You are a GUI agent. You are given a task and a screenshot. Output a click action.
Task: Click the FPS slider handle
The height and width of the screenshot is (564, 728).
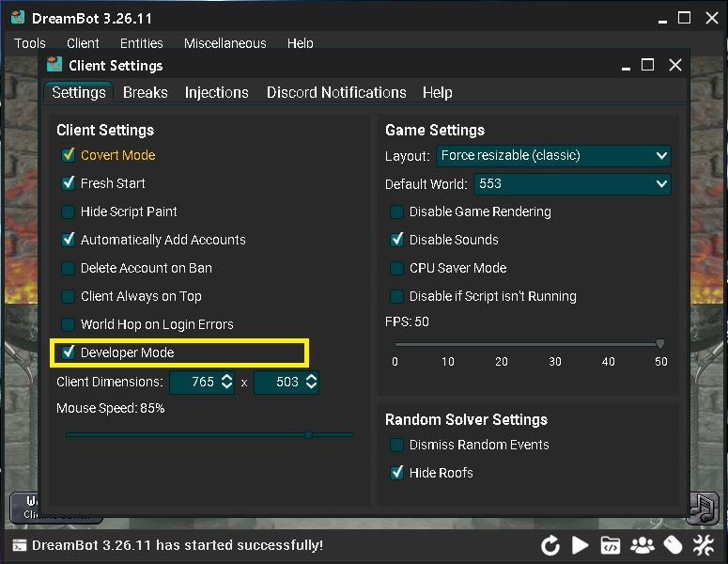point(659,344)
